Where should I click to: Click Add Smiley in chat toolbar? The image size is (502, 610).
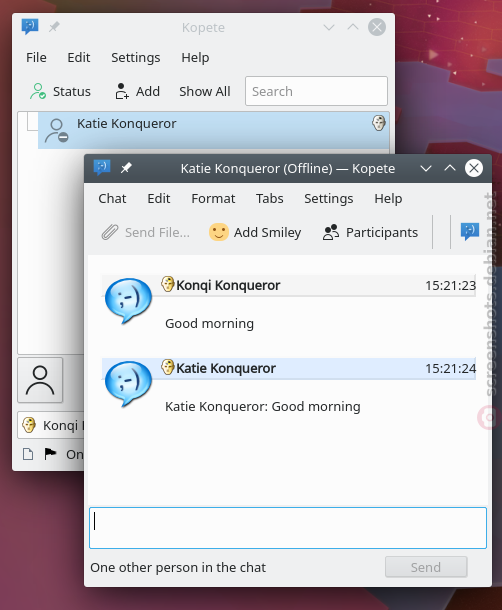point(255,233)
